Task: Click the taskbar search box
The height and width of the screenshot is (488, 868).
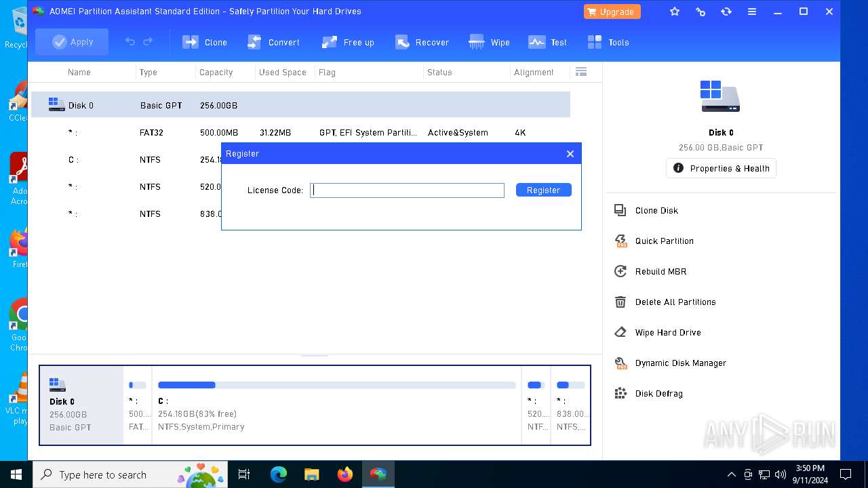Action: point(131,474)
